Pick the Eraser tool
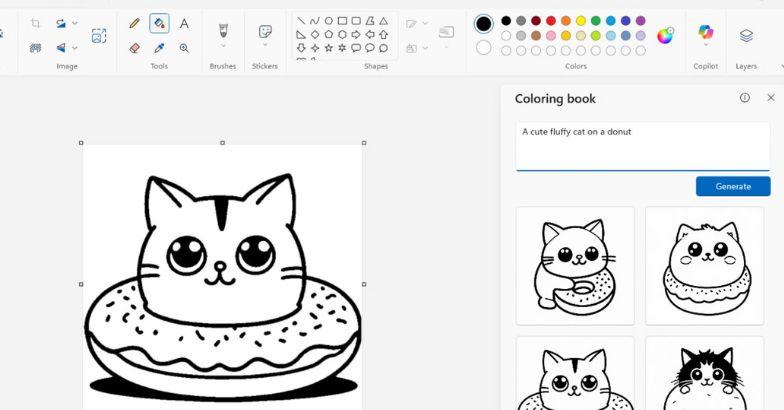 click(x=135, y=47)
